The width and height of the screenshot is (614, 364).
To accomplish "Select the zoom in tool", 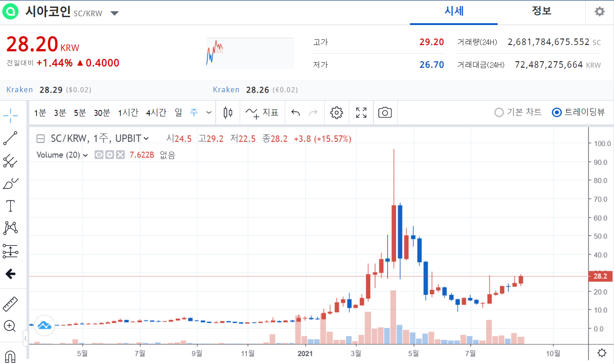I will (x=10, y=326).
